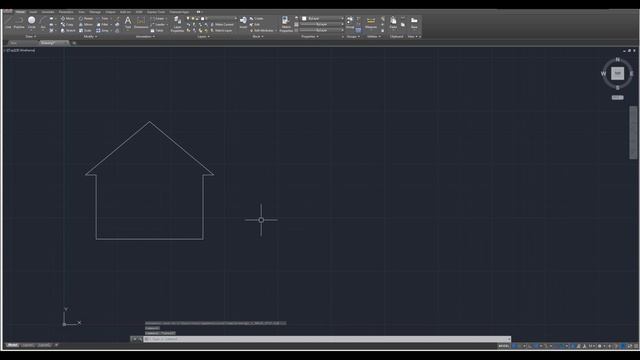Image resolution: width=640 pixels, height=360 pixels.
Task: Add a new drawing tab
Action: [74, 43]
